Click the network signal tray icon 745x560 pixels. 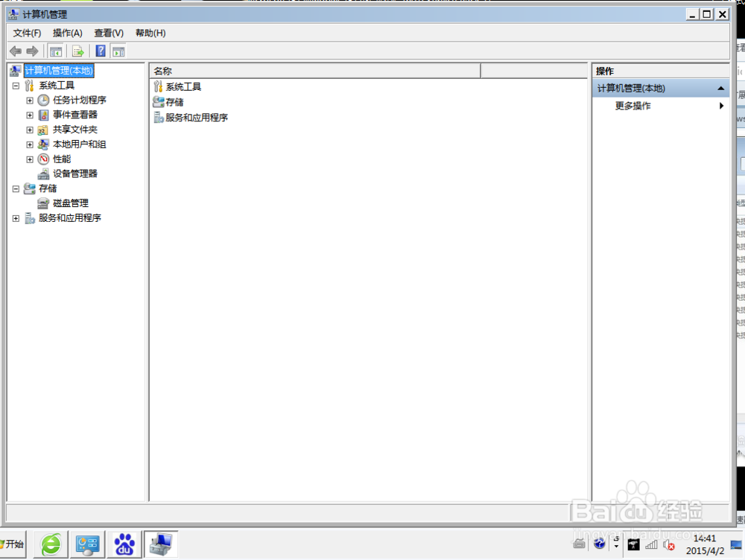point(650,544)
